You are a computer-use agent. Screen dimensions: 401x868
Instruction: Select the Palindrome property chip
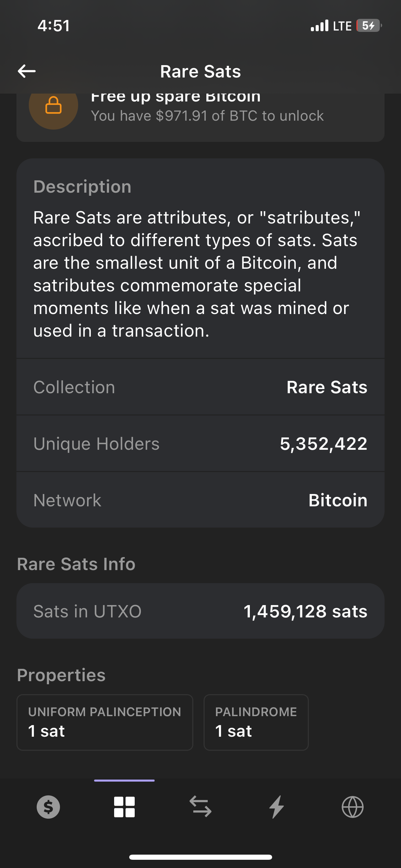256,722
